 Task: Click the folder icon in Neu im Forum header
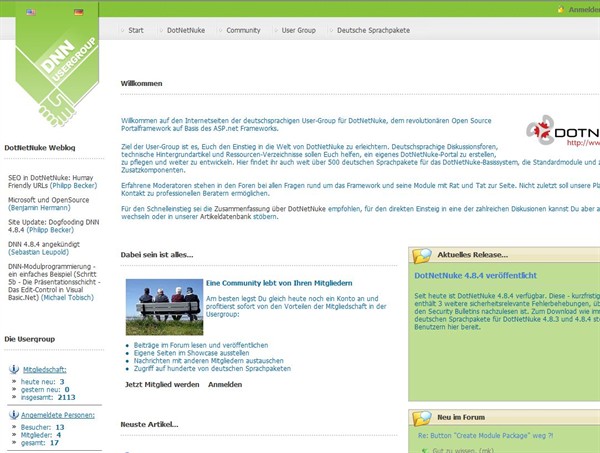423,415
